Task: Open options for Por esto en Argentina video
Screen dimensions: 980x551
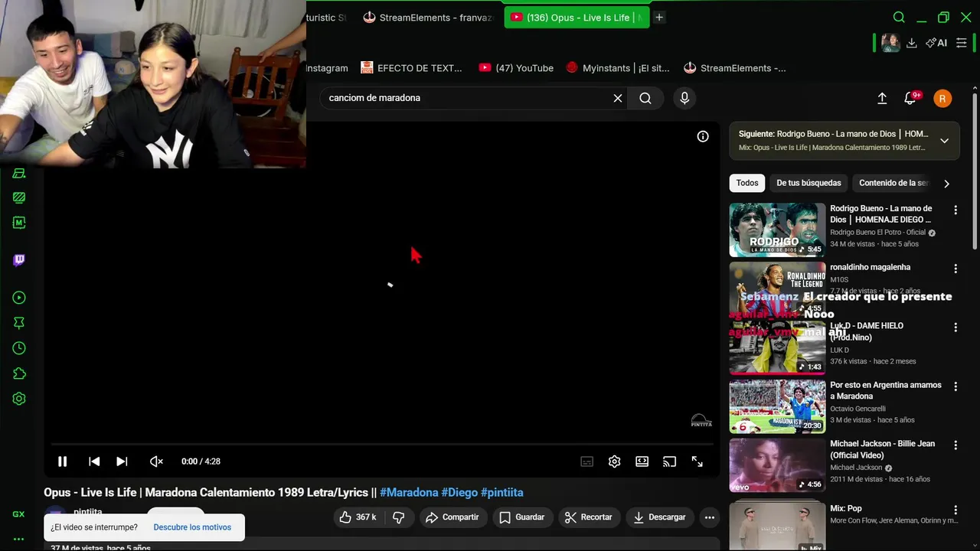Action: pyautogui.click(x=955, y=386)
